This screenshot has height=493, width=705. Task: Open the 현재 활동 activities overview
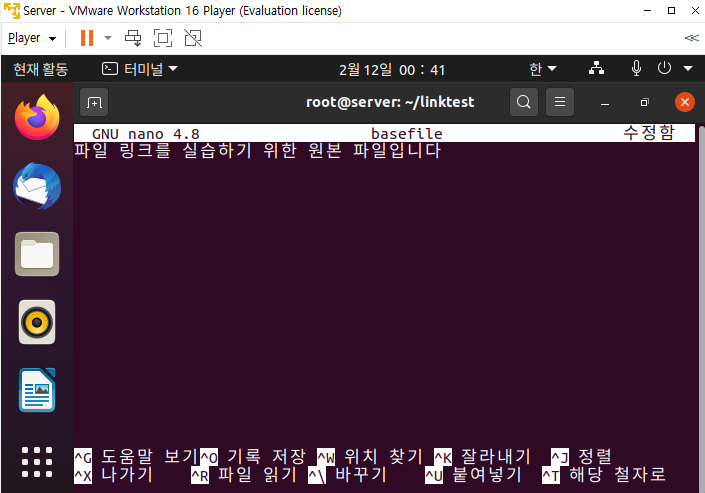tap(40, 69)
